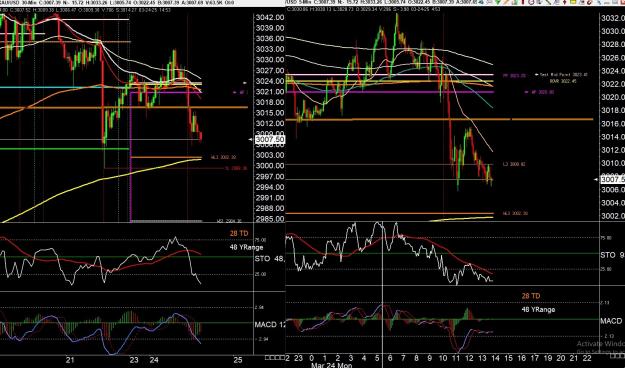
Task: Click the 2994.00 label on the left price axis
Action: tap(269, 187)
